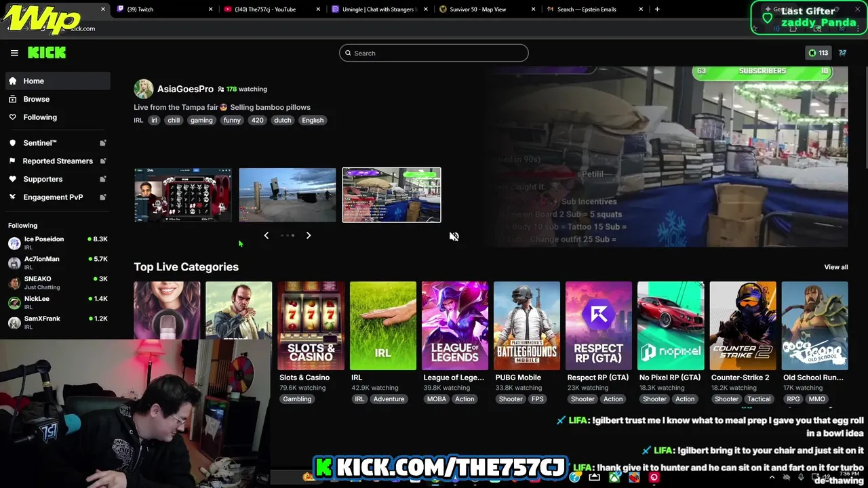Click the external-link icon beside Reported Streamers

click(x=103, y=161)
